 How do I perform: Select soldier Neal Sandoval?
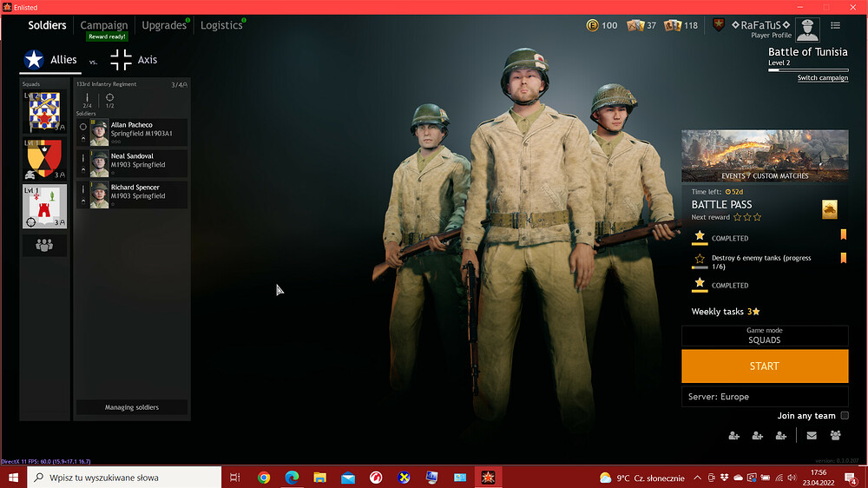132,164
